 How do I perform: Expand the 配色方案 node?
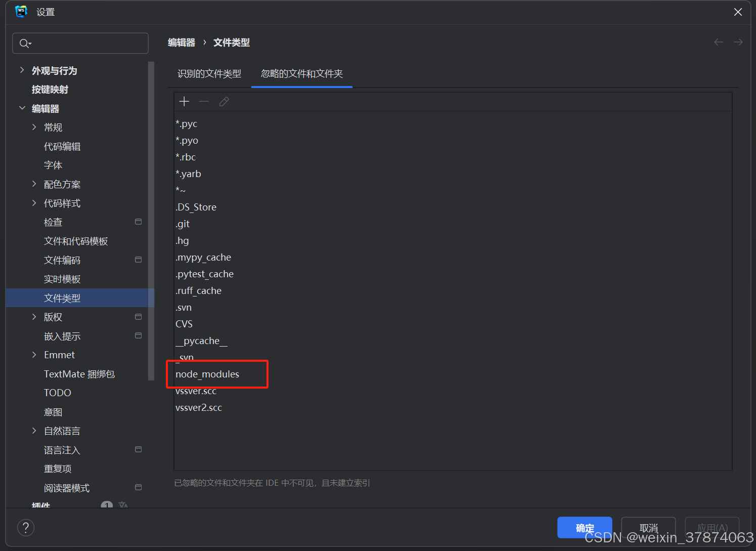[x=33, y=184]
